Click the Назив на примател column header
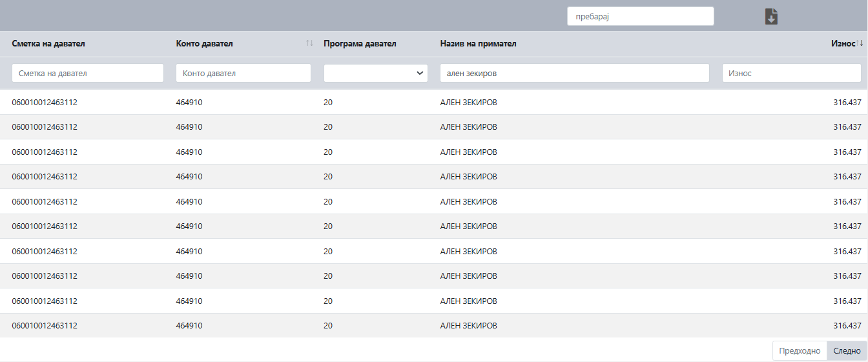The image size is (868, 362). pos(478,44)
